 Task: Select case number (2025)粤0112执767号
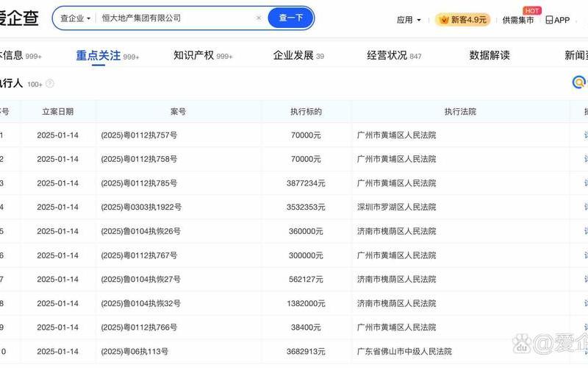coord(139,255)
